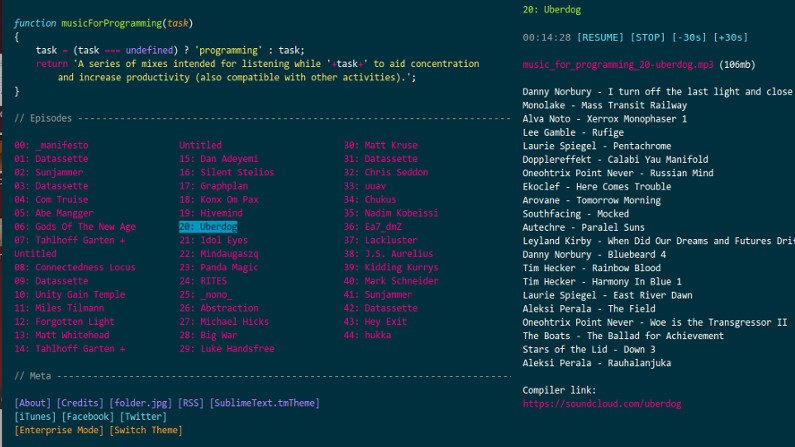Play episode 06: Gods Of The New Age
The image size is (795, 447).
pos(75,227)
